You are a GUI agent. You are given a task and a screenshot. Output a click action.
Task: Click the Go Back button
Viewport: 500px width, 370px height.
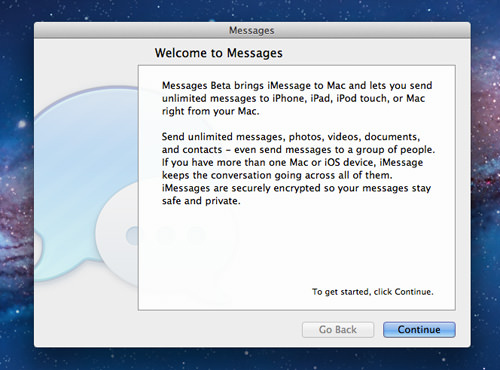tap(338, 329)
